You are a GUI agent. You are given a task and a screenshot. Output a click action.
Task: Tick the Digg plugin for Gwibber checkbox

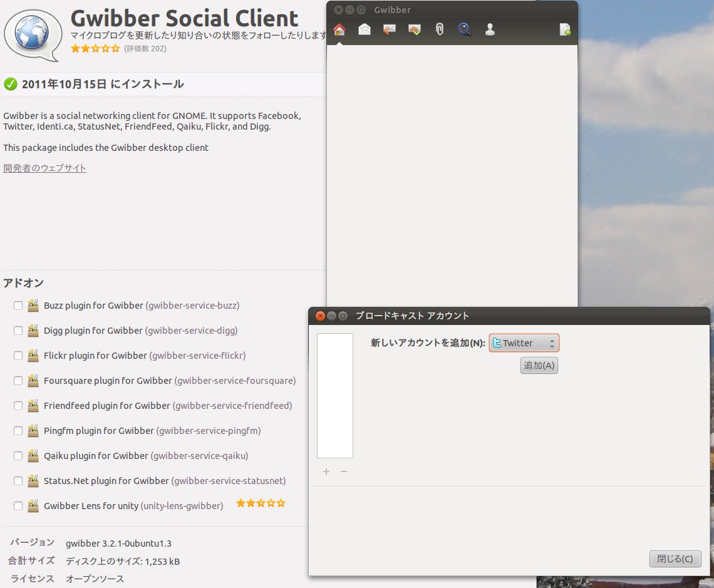click(18, 331)
